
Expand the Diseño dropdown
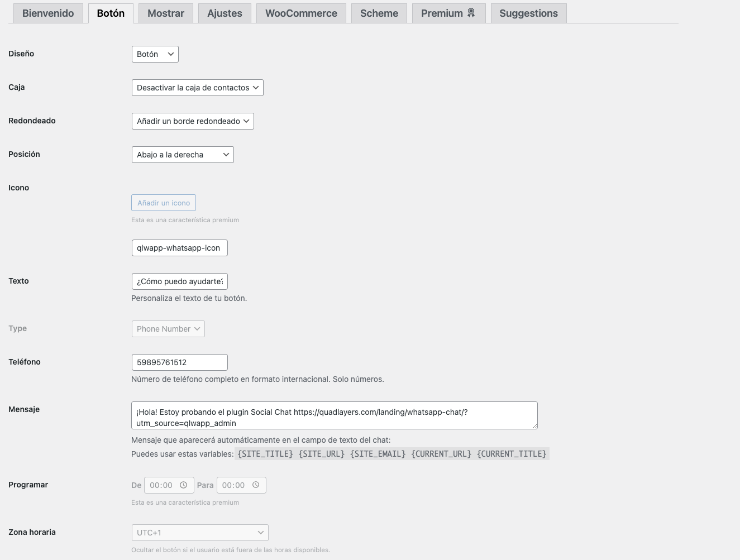tap(155, 54)
